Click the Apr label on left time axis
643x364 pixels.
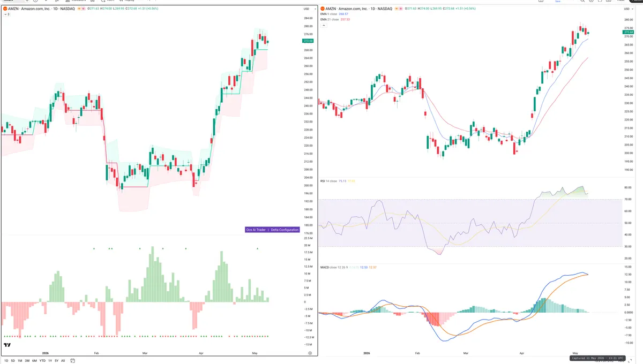(201, 353)
